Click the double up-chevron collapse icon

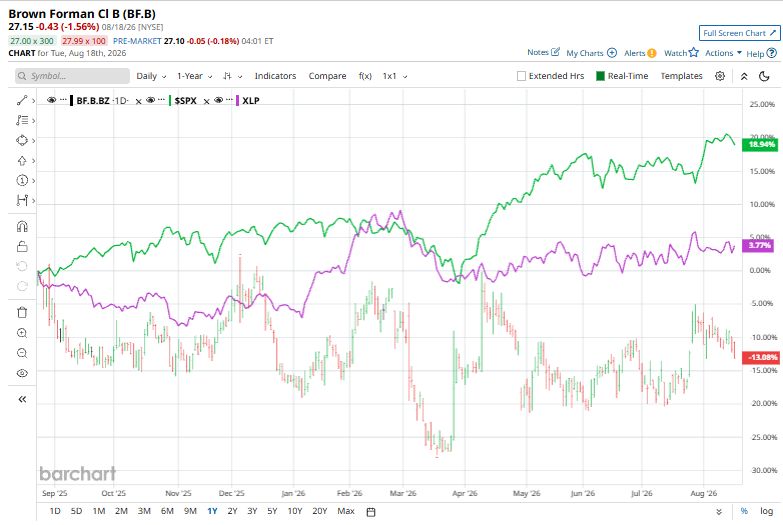744,76
